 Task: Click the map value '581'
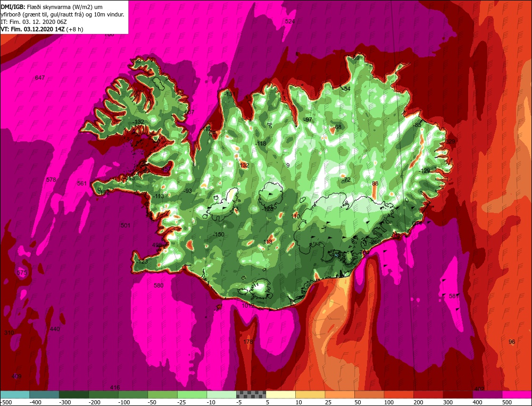coord(454,296)
